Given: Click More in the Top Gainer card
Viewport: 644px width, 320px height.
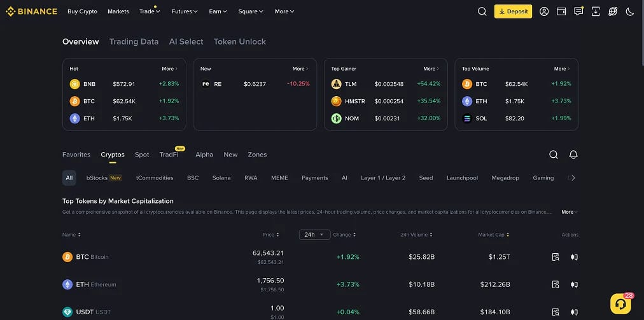Looking at the screenshot, I should [431, 69].
